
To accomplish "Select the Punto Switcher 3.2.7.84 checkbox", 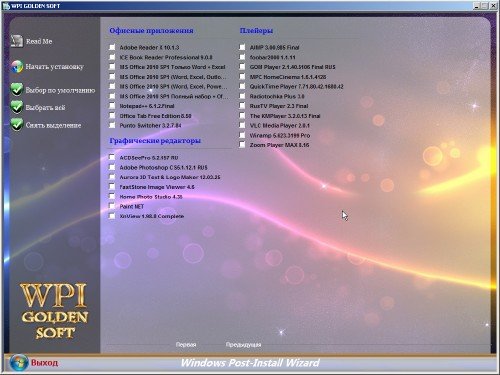I will (x=112, y=125).
